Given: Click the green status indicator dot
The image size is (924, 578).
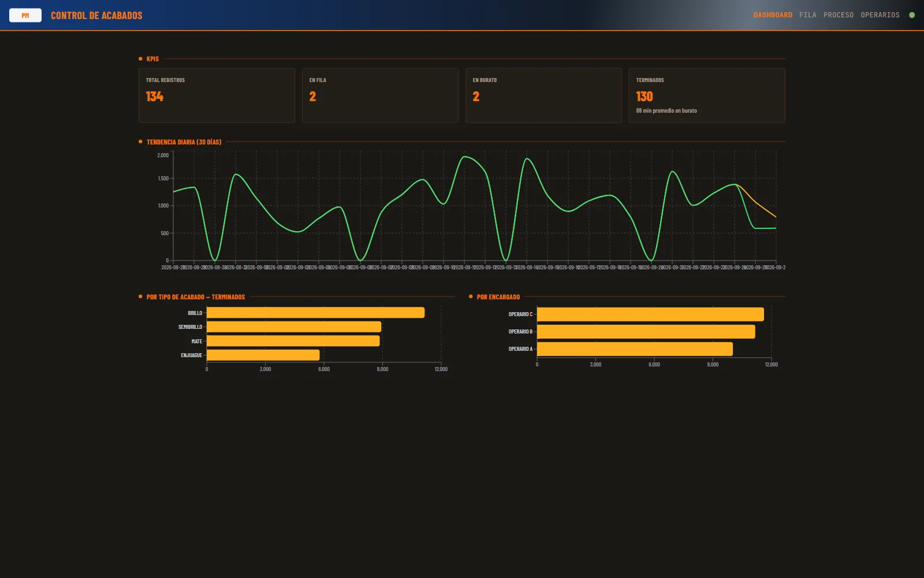Looking at the screenshot, I should (x=912, y=15).
